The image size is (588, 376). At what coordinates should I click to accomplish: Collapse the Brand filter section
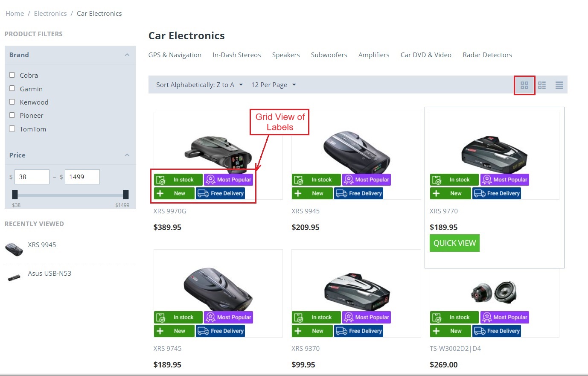click(x=127, y=55)
